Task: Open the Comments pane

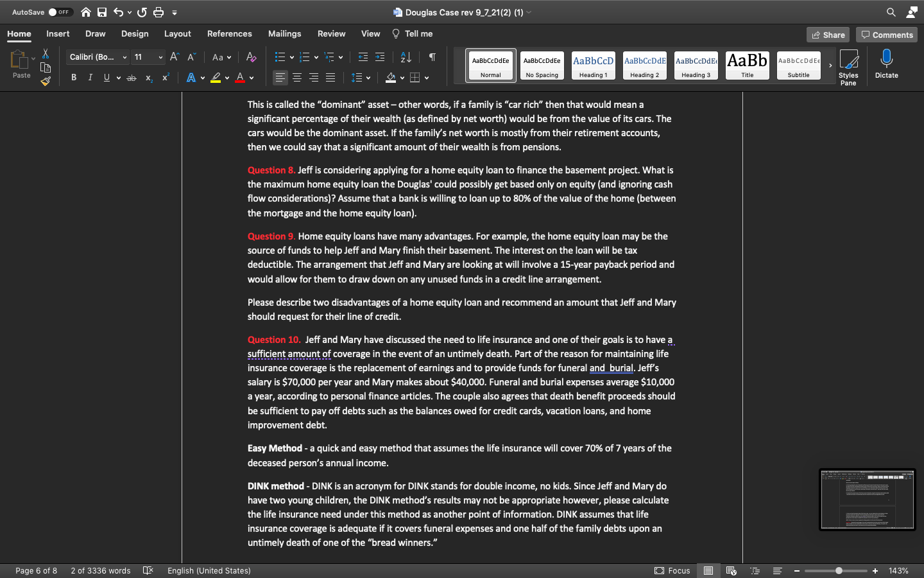Action: 887,35
